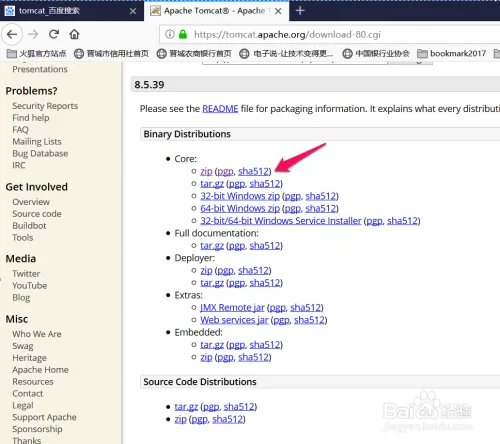Download the Core tar.gz link

(212, 184)
